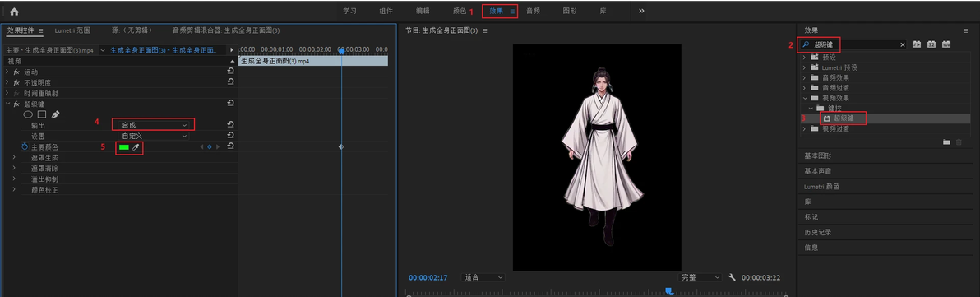Select the ellipse mask tool under 超级键
This screenshot has width=980, height=297.
click(x=28, y=114)
